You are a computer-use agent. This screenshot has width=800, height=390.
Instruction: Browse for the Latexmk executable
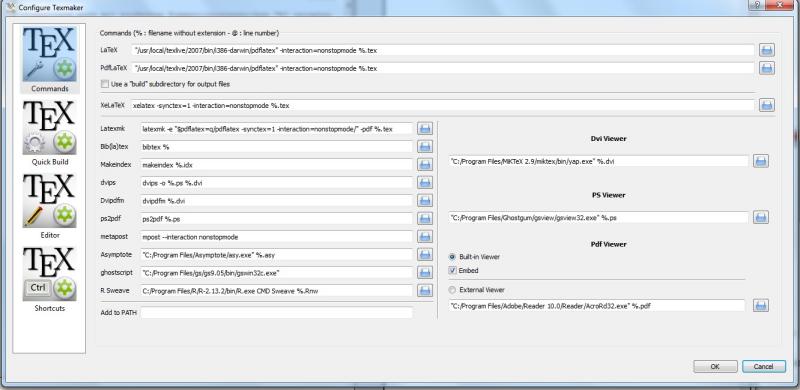(424, 129)
